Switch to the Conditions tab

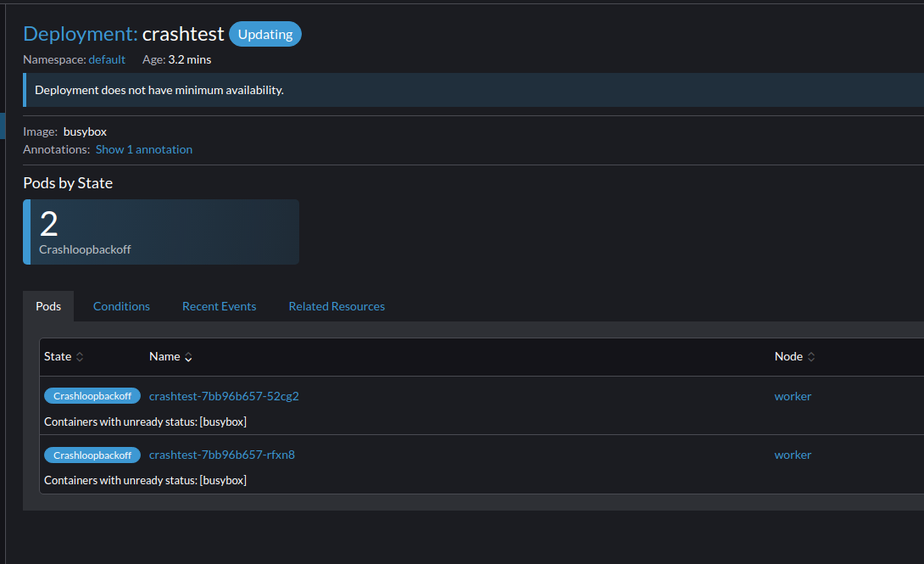(121, 305)
